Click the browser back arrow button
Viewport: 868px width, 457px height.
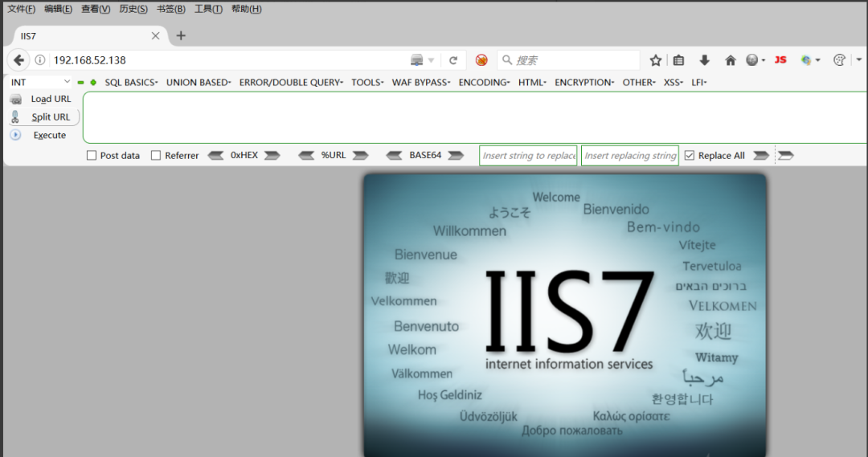(19, 60)
